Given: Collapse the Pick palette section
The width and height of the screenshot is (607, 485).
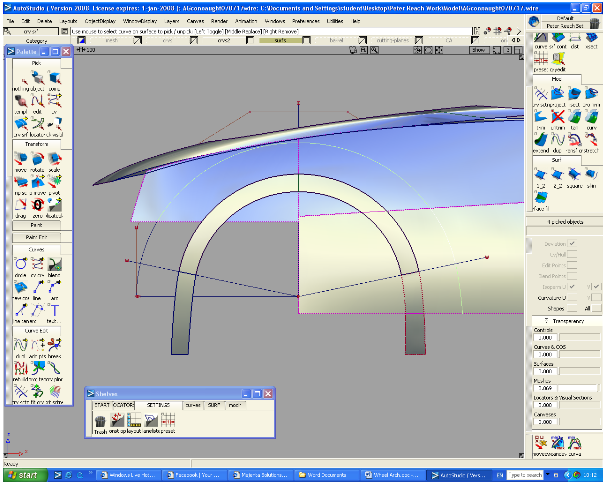Looking at the screenshot, I should coord(36,63).
